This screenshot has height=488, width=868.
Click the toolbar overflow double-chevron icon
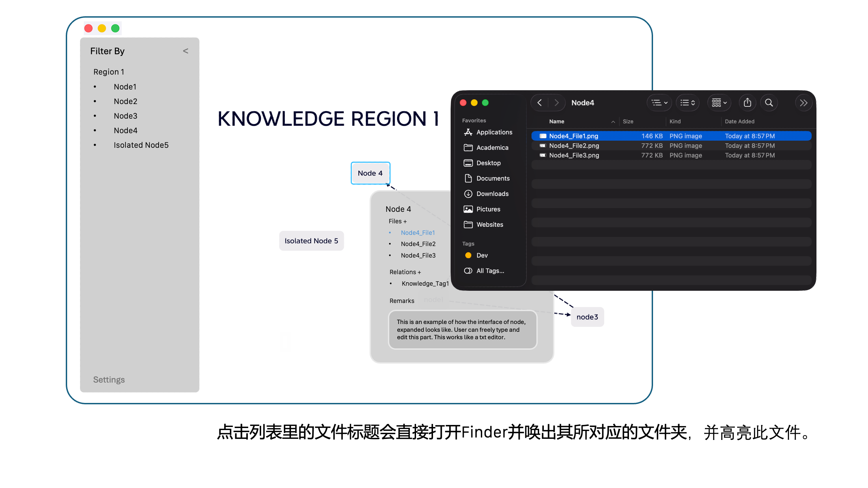[803, 103]
